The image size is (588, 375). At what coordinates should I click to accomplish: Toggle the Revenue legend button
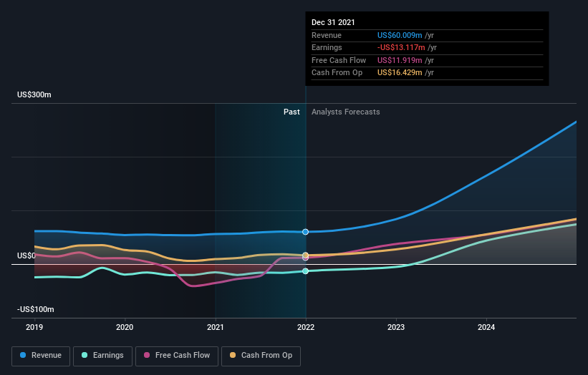(41, 356)
